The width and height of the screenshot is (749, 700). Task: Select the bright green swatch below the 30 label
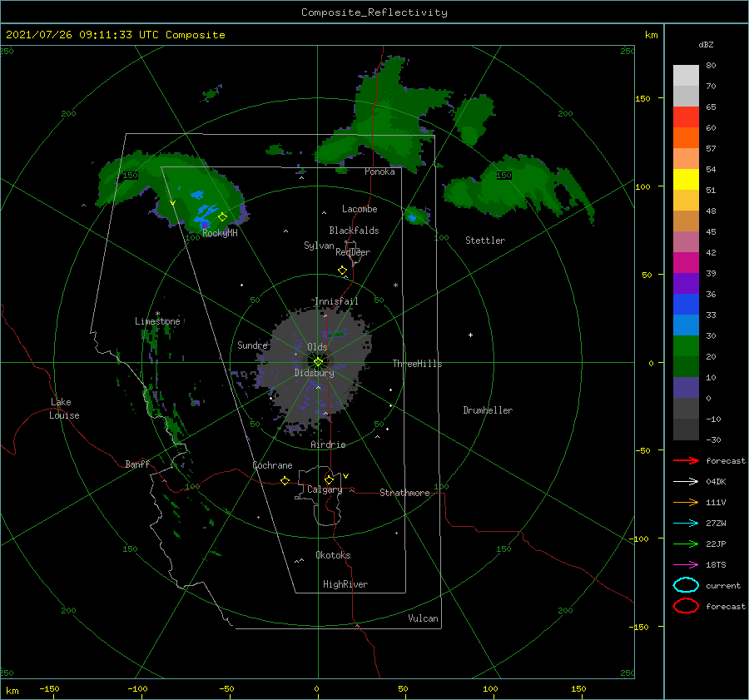coord(686,346)
